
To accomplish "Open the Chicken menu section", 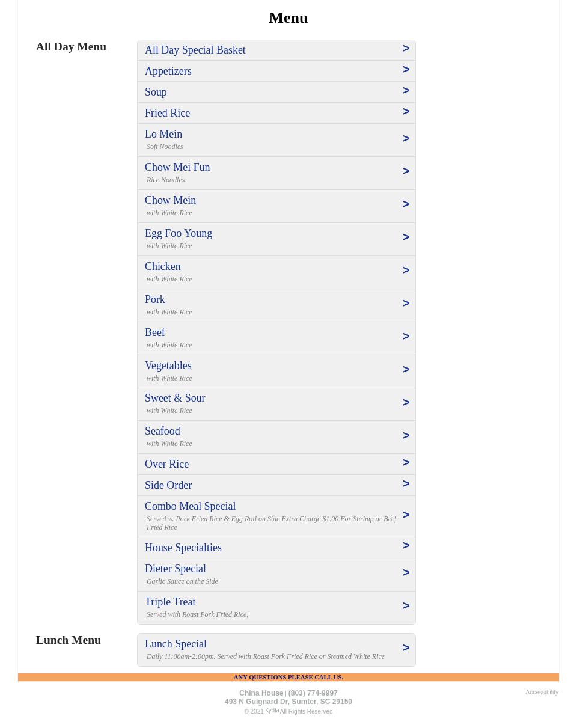I will coord(162,266).
